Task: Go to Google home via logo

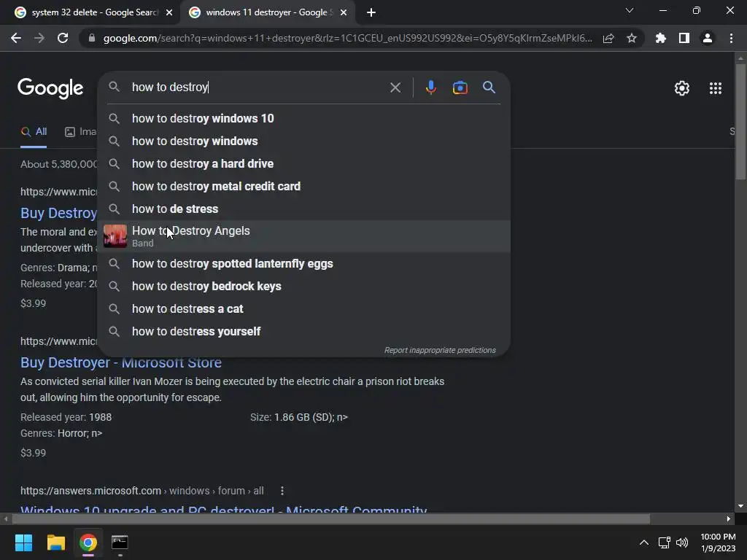Action: [x=50, y=88]
